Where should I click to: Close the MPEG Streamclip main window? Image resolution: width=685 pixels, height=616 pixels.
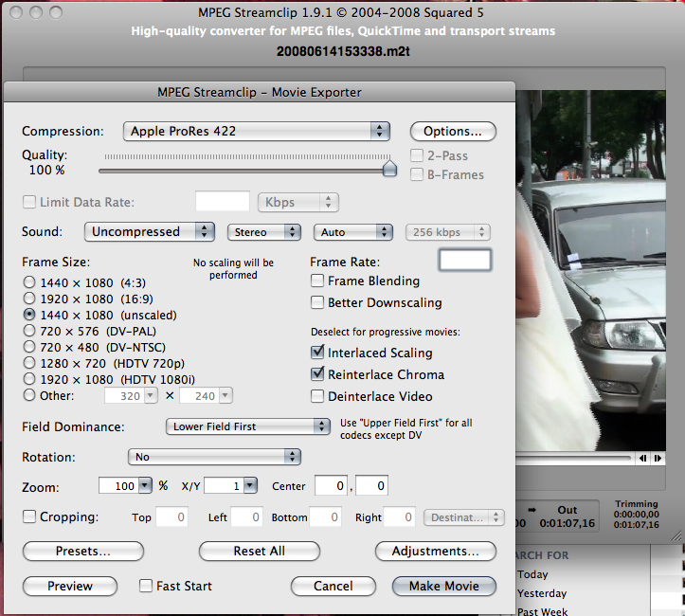click(16, 12)
